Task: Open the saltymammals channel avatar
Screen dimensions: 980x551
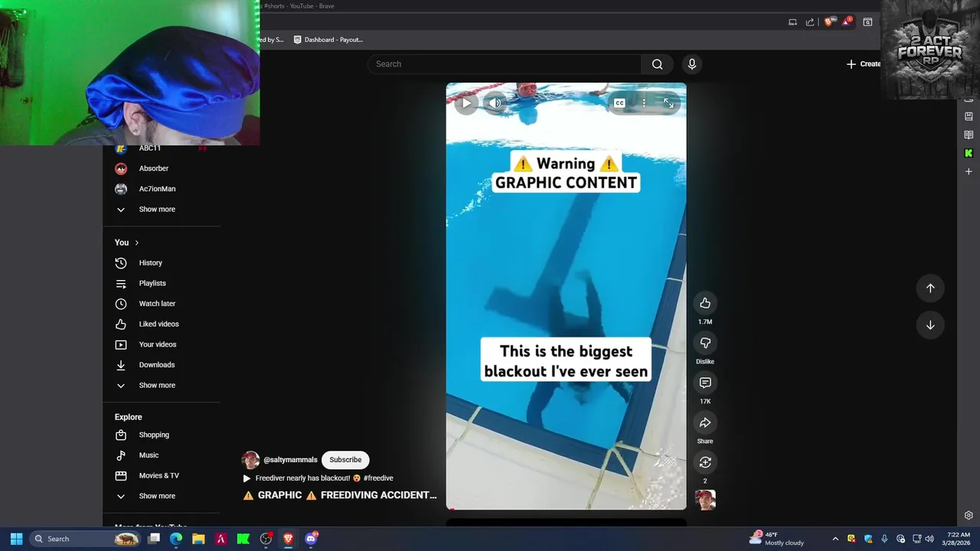Action: point(250,460)
